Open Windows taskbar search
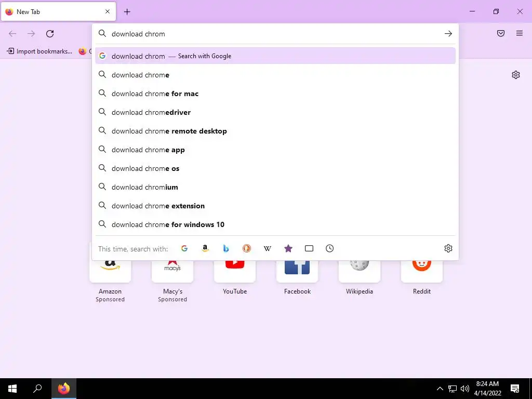Screen dimensions: 532x399 point(37,389)
